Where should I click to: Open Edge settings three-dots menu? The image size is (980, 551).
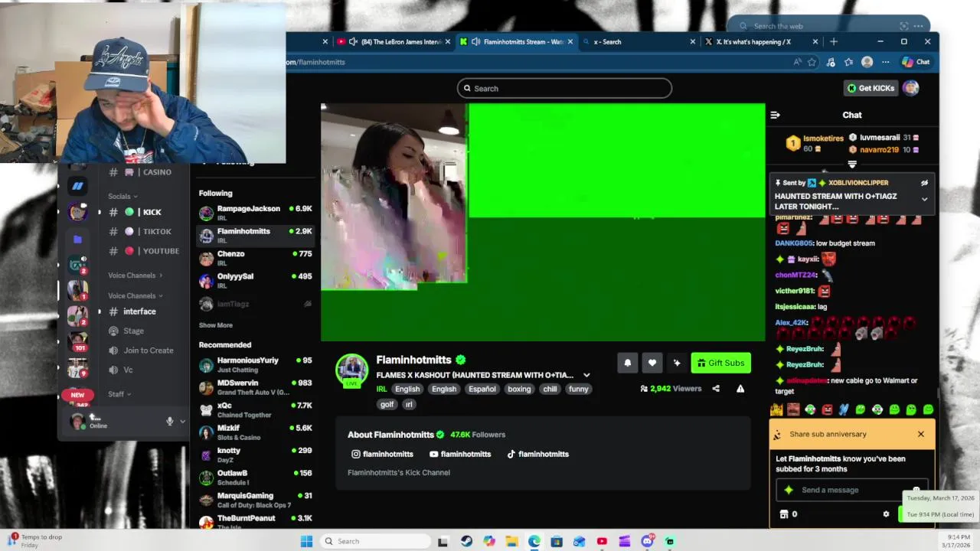(x=885, y=62)
